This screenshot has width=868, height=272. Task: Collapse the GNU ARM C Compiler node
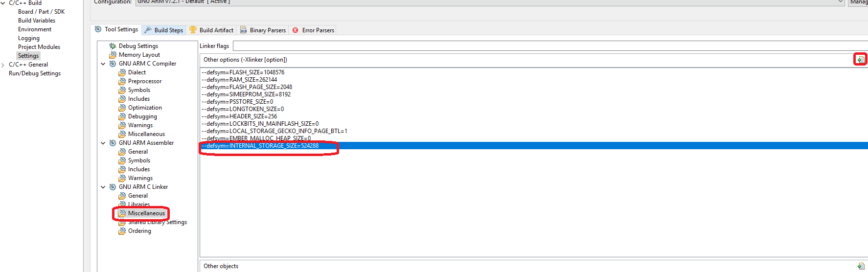pos(103,64)
